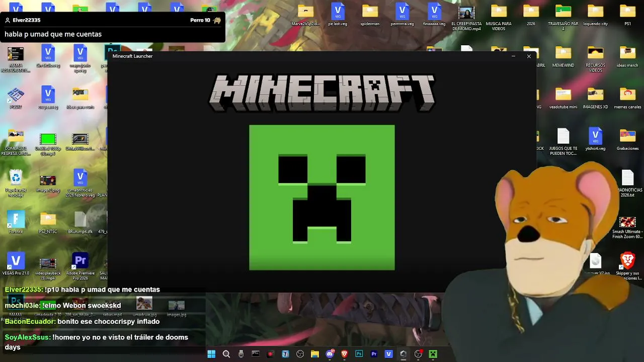Select the memes canales folder
This screenshot has width=644, height=362.
tap(627, 98)
